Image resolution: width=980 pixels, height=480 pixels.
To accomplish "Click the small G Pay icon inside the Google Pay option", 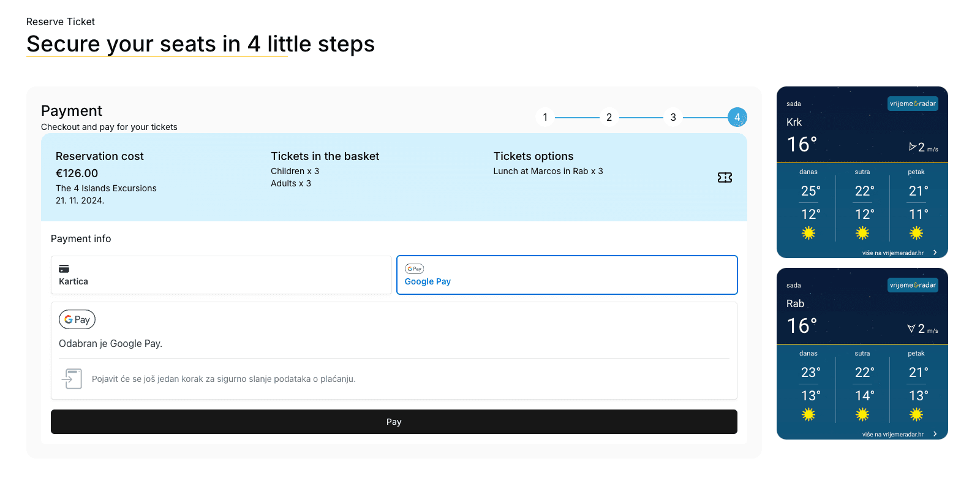I will coord(414,269).
